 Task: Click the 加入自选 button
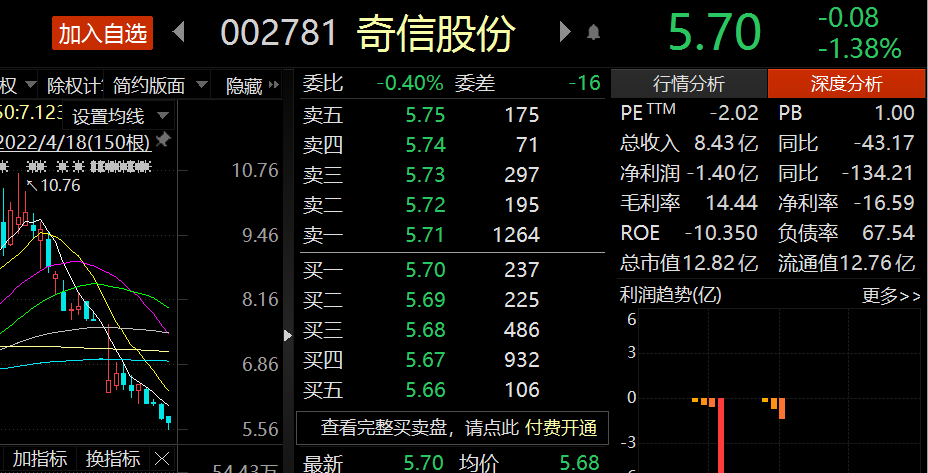(102, 33)
